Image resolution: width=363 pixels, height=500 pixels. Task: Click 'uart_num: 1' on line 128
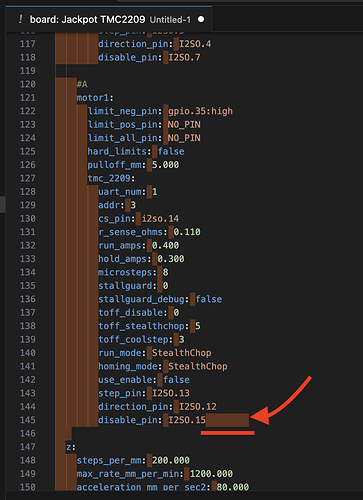point(128,192)
